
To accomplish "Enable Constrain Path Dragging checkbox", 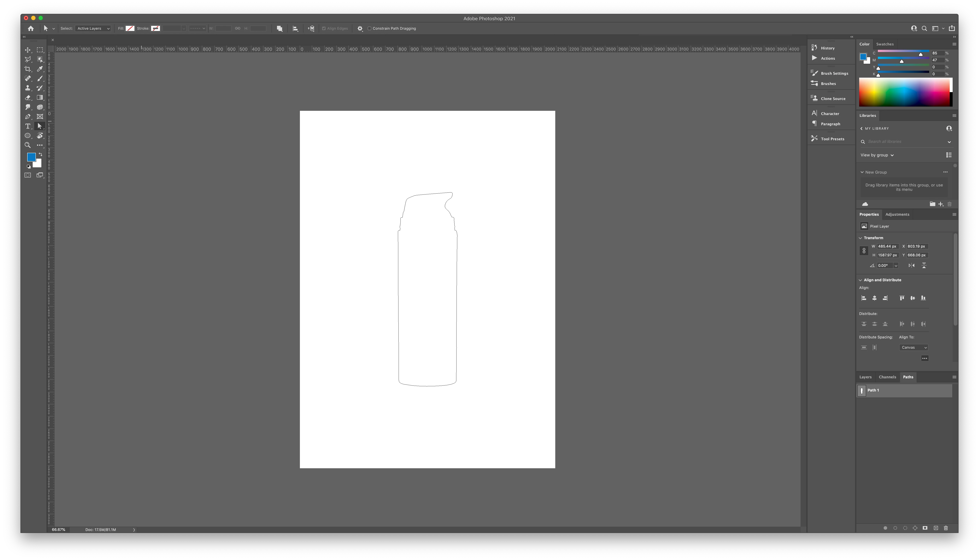I will [x=369, y=28].
